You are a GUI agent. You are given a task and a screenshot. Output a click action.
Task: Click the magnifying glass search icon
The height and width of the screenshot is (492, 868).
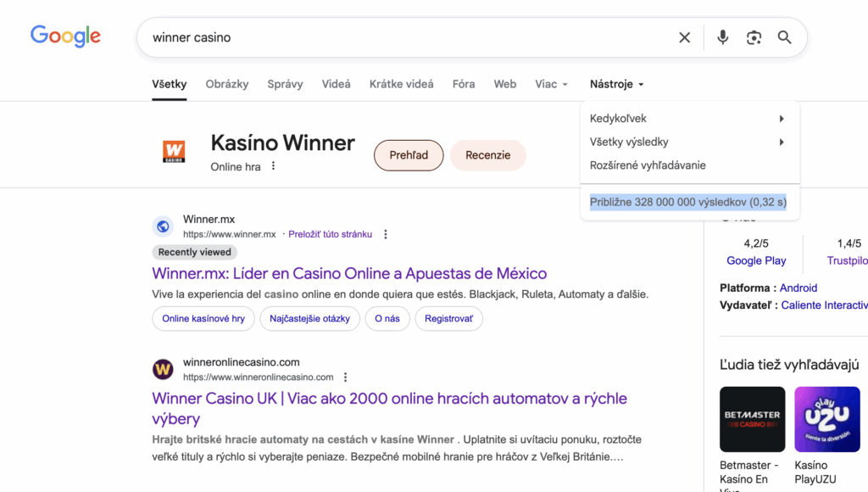(x=784, y=37)
